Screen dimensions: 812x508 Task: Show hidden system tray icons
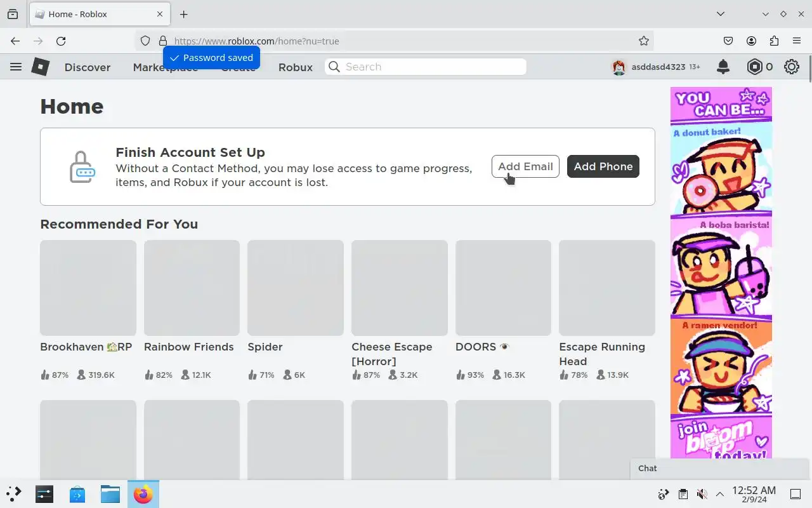(x=720, y=494)
